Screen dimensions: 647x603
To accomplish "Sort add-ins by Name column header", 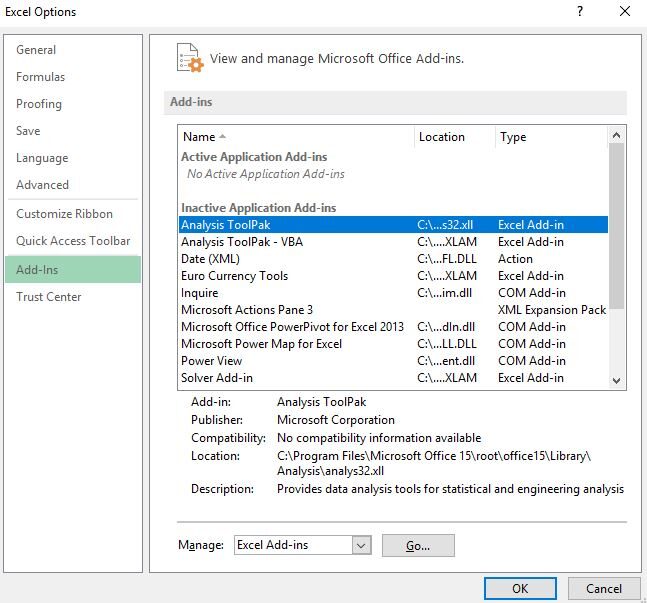I will (296, 137).
